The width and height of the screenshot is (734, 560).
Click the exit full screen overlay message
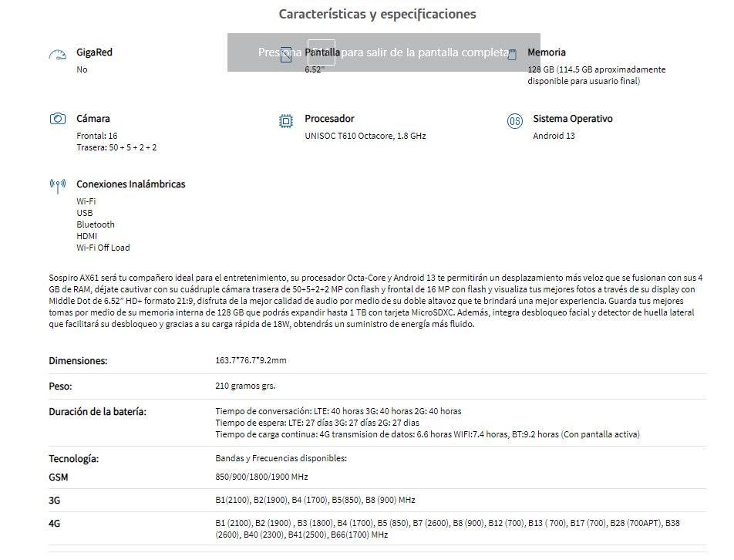click(384, 52)
